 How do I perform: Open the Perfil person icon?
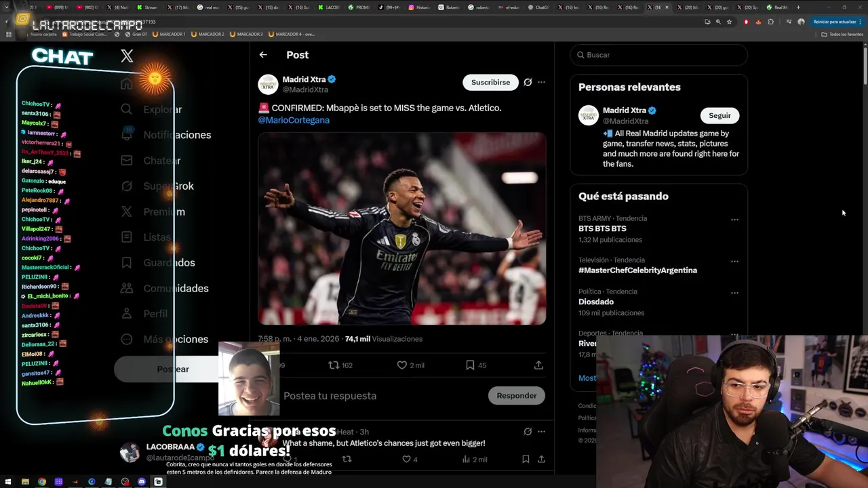coord(127,314)
